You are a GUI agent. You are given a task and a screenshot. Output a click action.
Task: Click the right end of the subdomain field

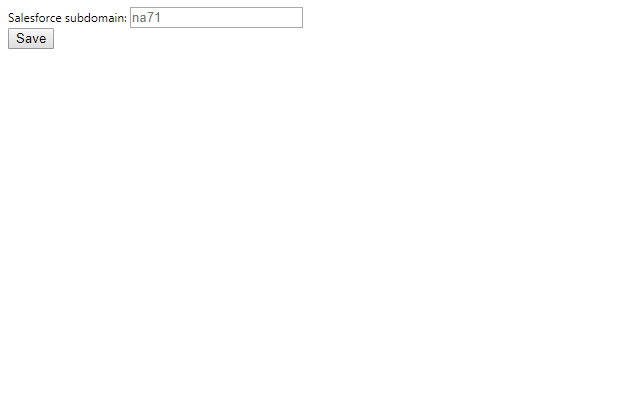(x=296, y=18)
